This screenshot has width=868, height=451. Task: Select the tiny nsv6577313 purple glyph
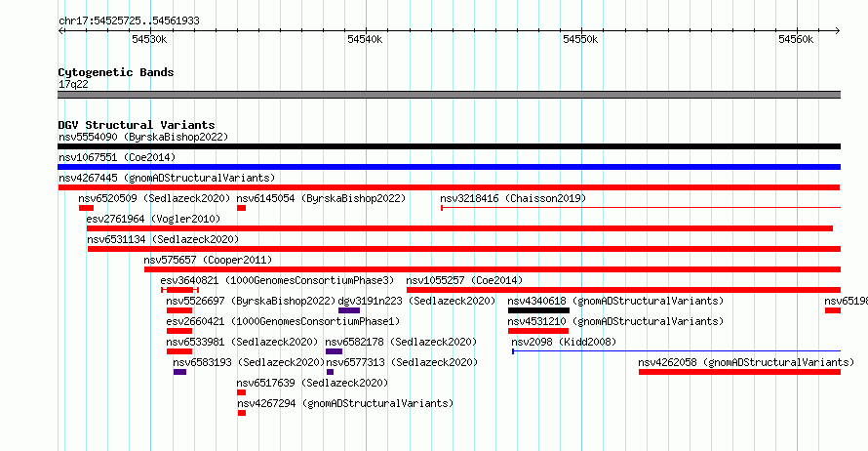point(330,372)
